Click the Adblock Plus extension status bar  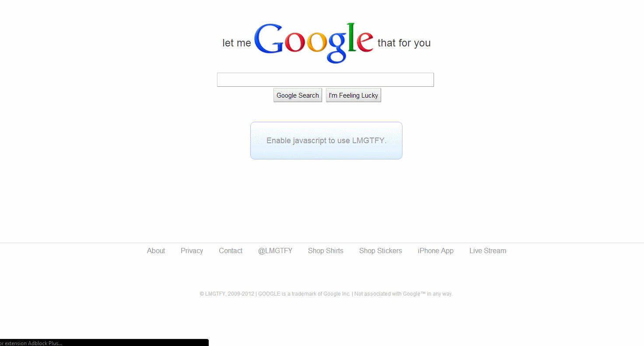tap(104, 342)
